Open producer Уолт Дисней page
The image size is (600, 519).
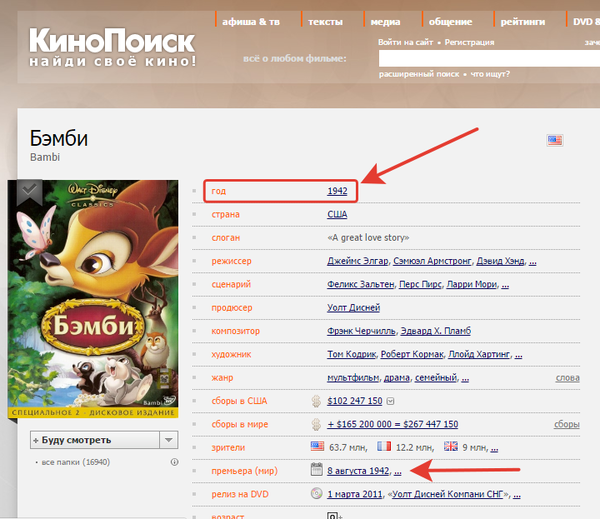point(354,308)
